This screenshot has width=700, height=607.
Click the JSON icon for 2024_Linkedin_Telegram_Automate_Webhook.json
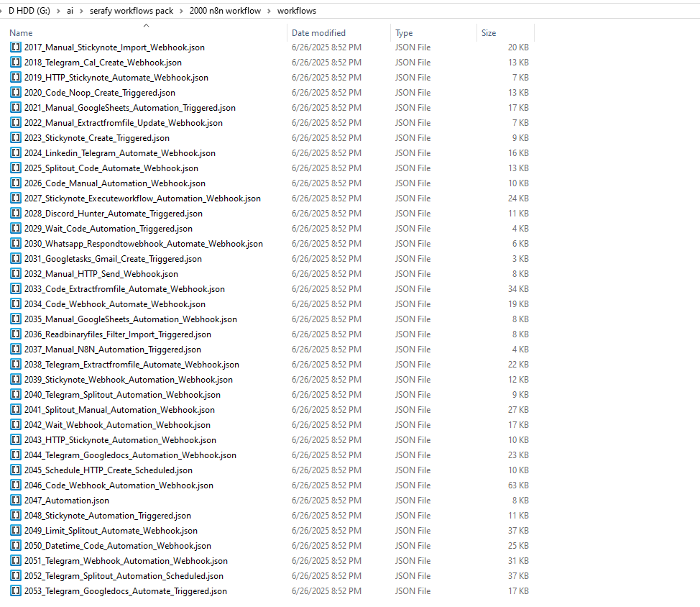[x=16, y=153]
